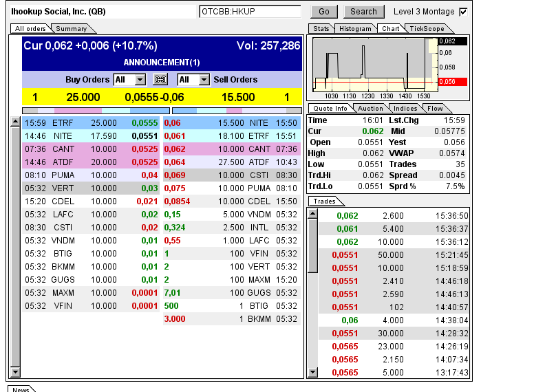Select the Indices tab
The image size is (545, 392).
[x=405, y=109]
